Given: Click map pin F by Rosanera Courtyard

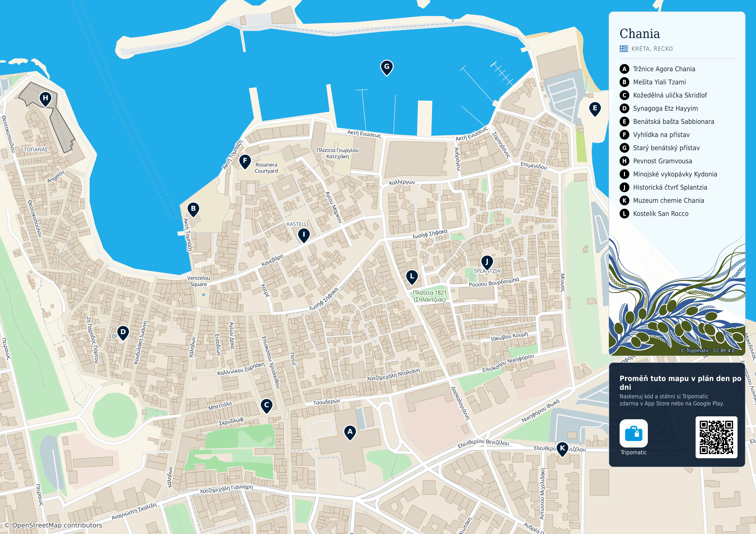Looking at the screenshot, I should coord(245,162).
